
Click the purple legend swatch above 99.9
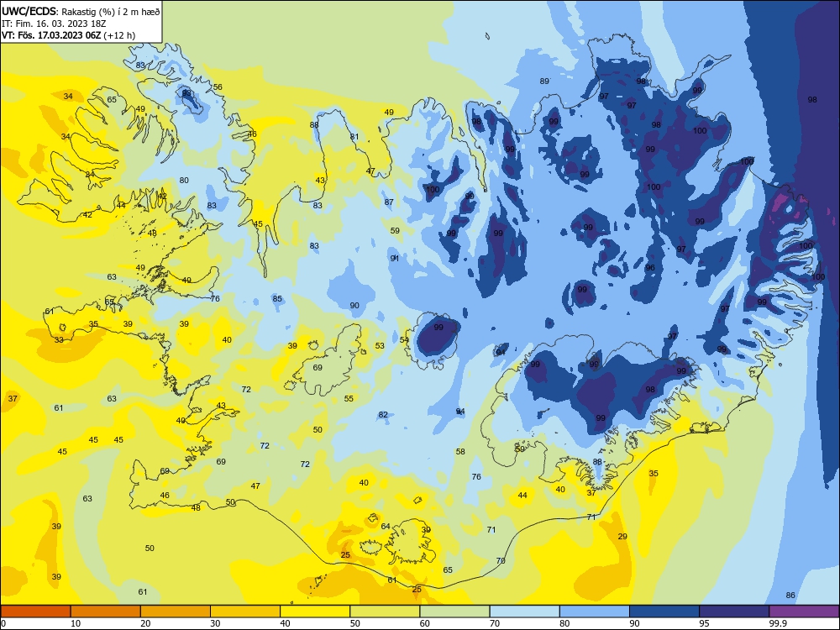click(804, 612)
